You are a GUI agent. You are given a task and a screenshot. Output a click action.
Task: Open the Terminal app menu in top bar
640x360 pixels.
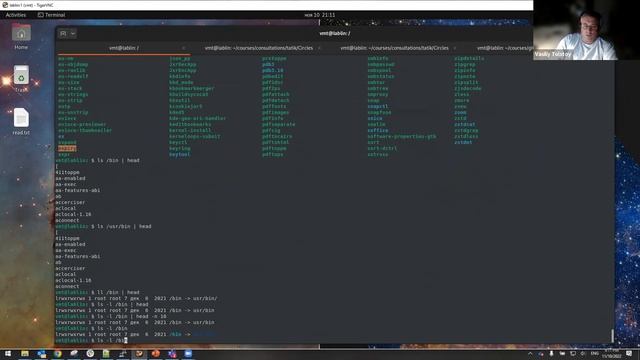(x=51, y=15)
